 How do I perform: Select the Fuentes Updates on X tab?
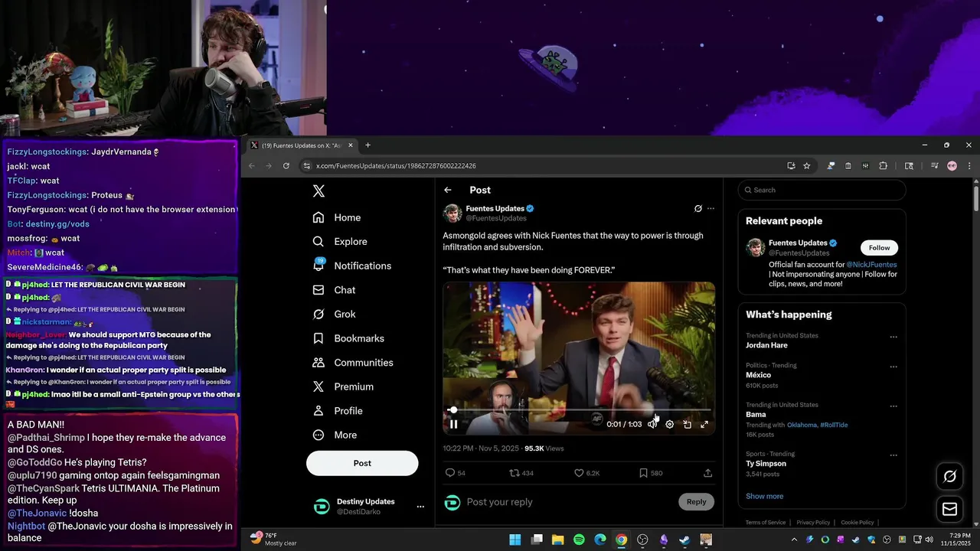(x=302, y=145)
